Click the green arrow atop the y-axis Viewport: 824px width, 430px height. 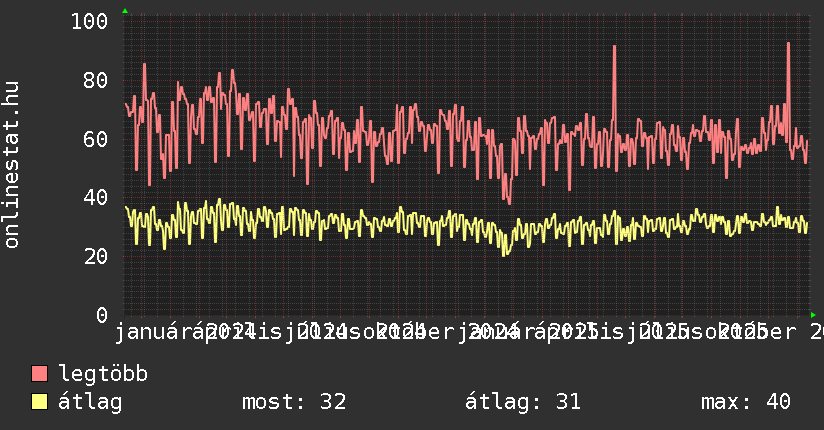point(124,11)
